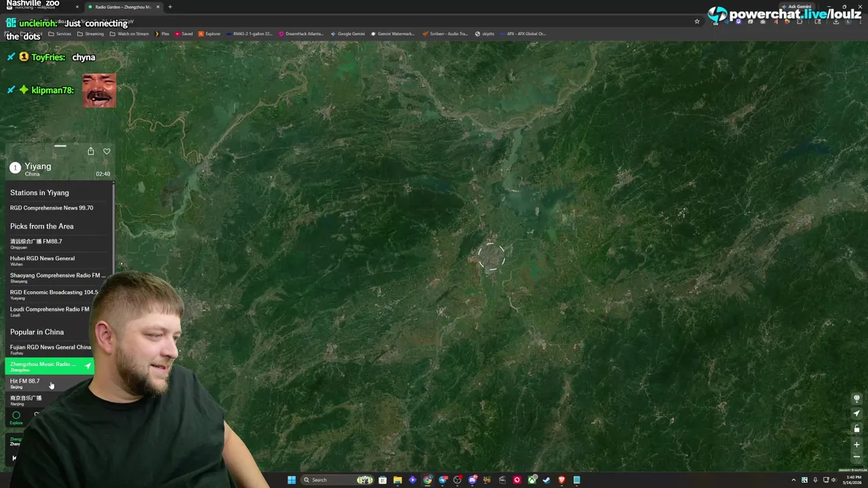
Task: Play RGD Economic Broadcasting 104.5
Action: (54, 295)
